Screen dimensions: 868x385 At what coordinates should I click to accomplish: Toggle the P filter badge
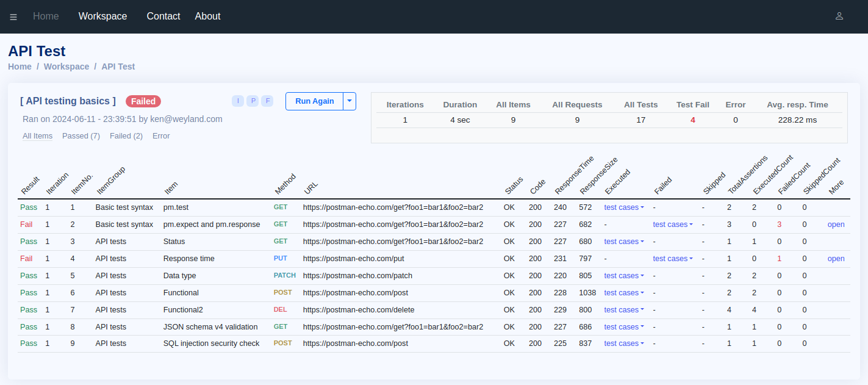pos(253,101)
